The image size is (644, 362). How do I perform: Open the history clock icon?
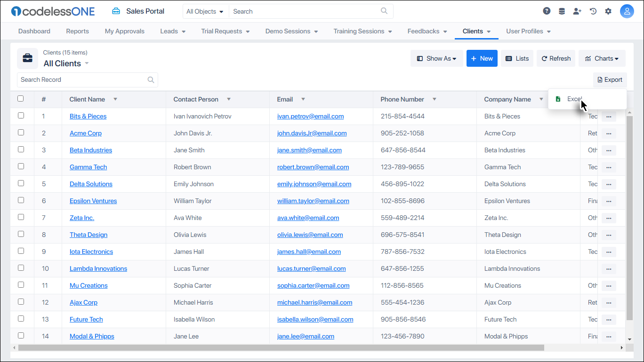[593, 11]
